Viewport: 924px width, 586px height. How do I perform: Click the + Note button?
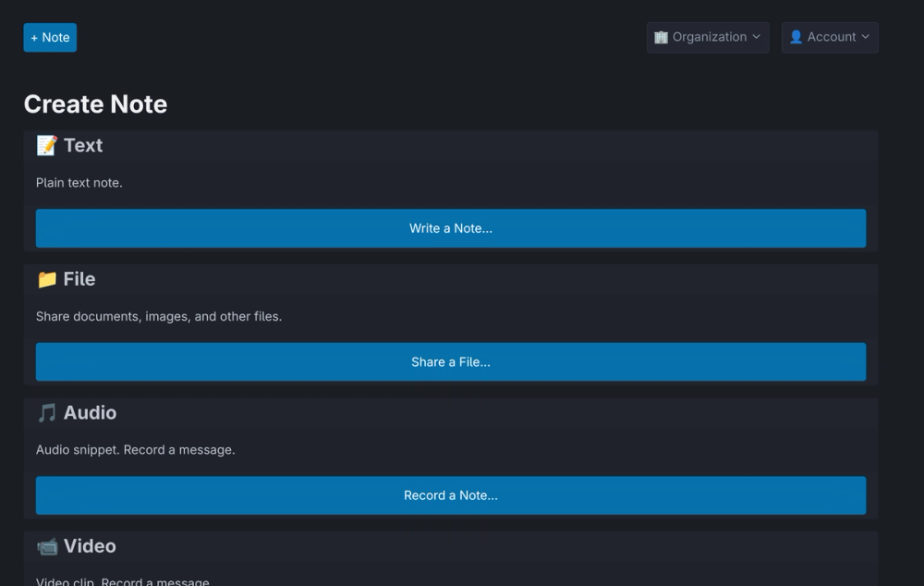(x=50, y=38)
